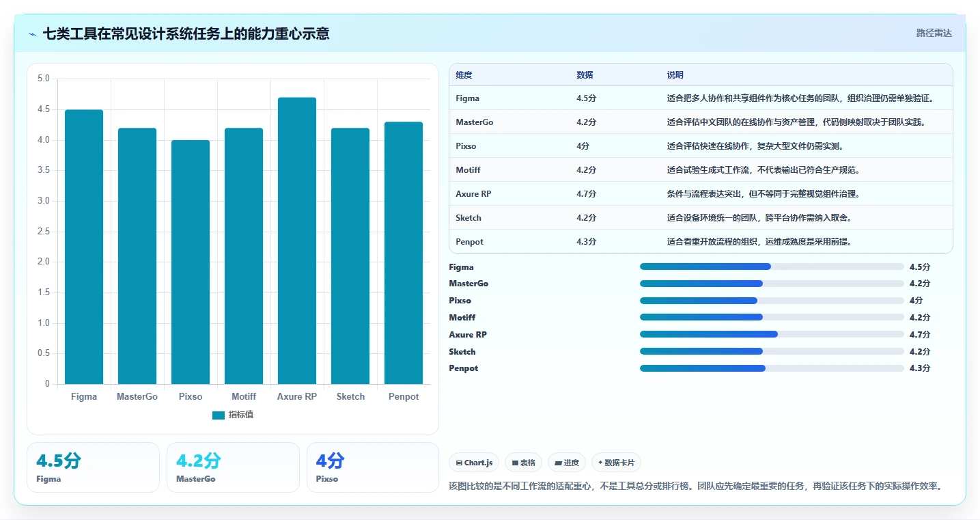Click the 数据卡片 chip

(x=616, y=463)
